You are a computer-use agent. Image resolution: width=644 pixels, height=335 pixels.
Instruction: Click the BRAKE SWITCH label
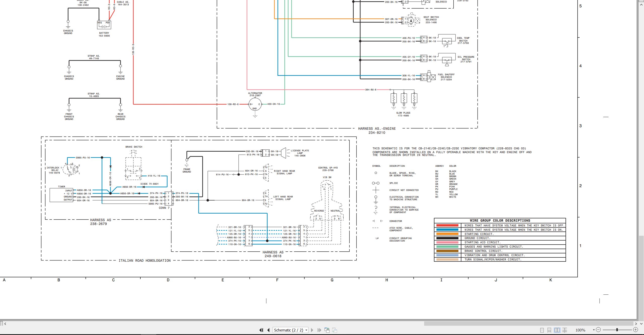[x=134, y=147]
